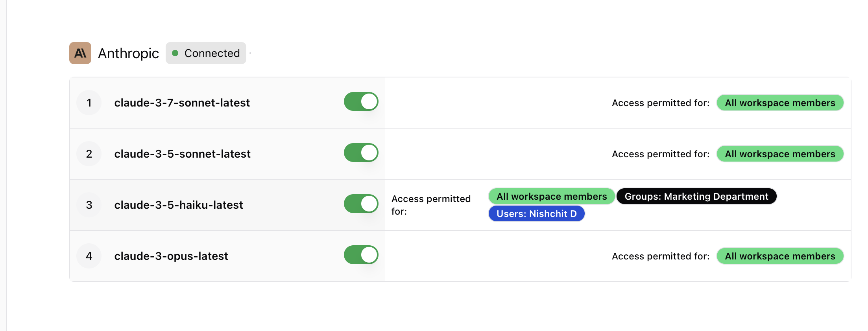Click the Users: Nishchit D badge

point(536,213)
